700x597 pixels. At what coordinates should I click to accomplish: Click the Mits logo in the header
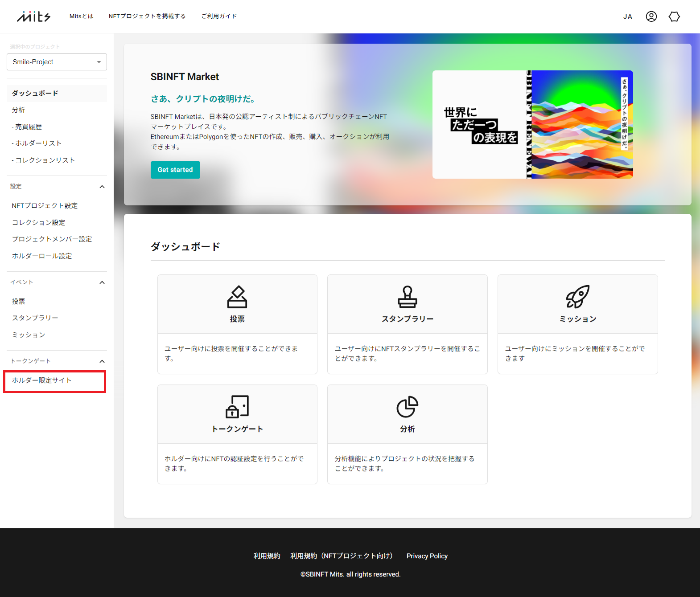34,16
